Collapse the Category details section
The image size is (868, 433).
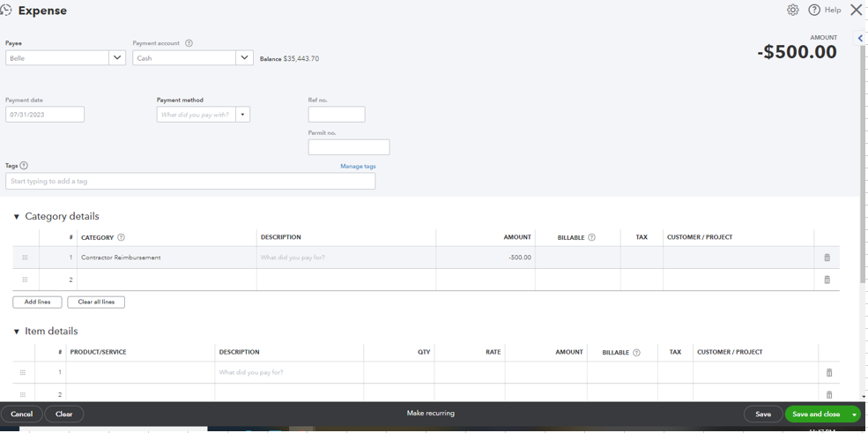tap(16, 217)
